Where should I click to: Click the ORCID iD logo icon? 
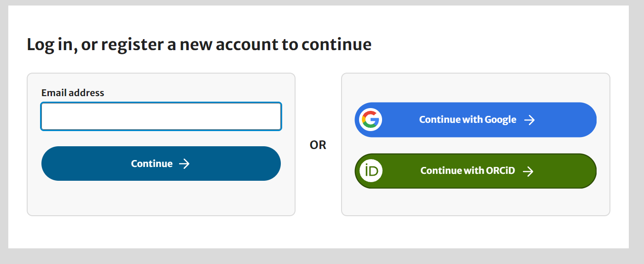tap(371, 171)
